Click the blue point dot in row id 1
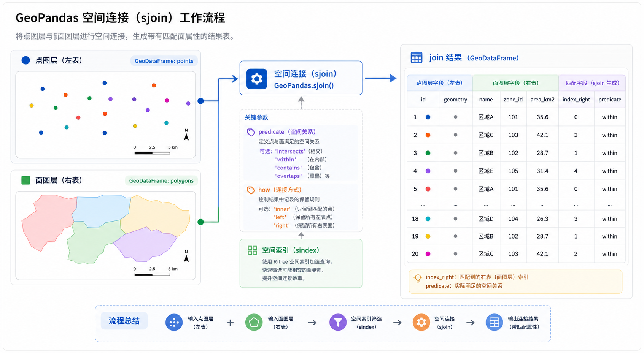 [428, 117]
